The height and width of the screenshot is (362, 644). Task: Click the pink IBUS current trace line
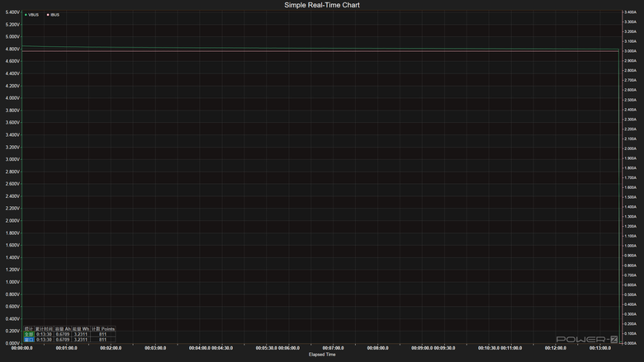[320, 51]
